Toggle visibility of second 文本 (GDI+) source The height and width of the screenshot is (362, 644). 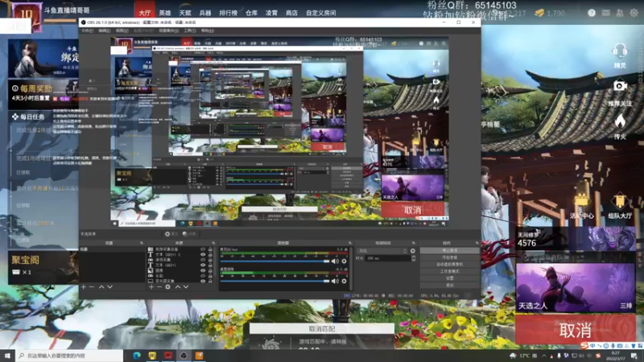[x=203, y=265]
